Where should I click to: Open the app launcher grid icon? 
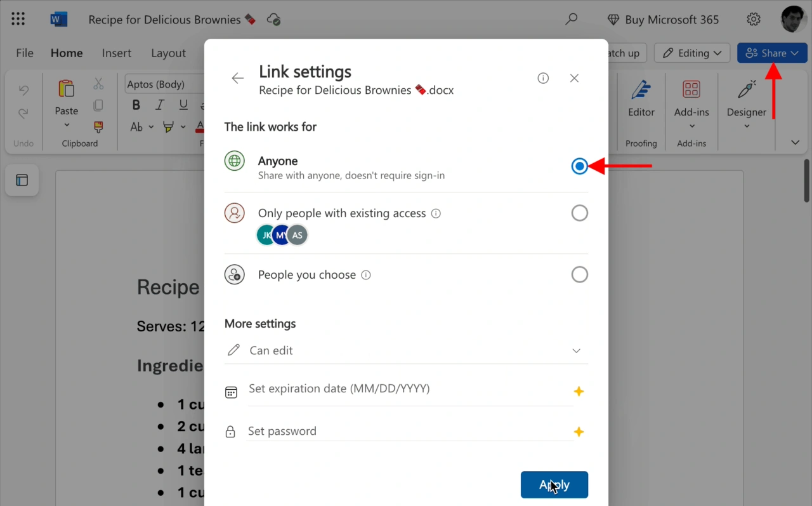pos(18,19)
